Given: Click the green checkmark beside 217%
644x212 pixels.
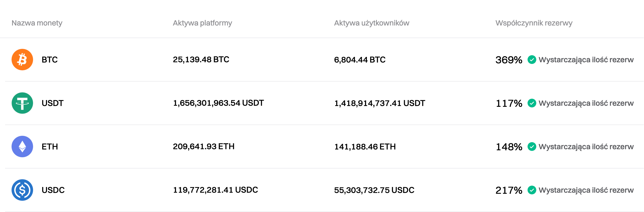Looking at the screenshot, I should click(x=532, y=190).
